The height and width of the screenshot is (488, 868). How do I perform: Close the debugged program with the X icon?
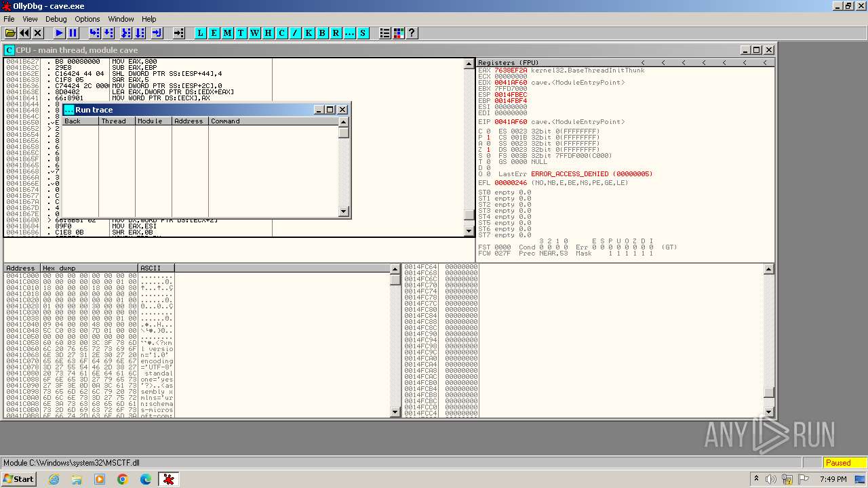[38, 33]
